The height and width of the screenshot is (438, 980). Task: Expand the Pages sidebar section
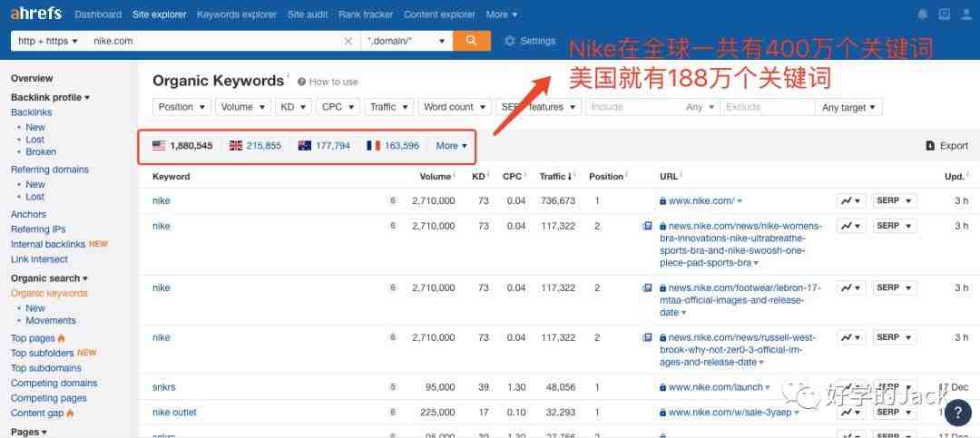pyautogui.click(x=29, y=432)
